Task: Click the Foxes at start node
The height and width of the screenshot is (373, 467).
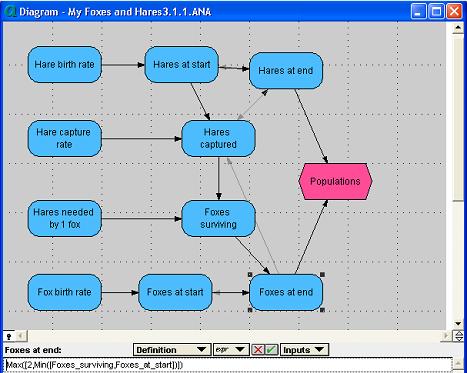Action: click(x=175, y=292)
